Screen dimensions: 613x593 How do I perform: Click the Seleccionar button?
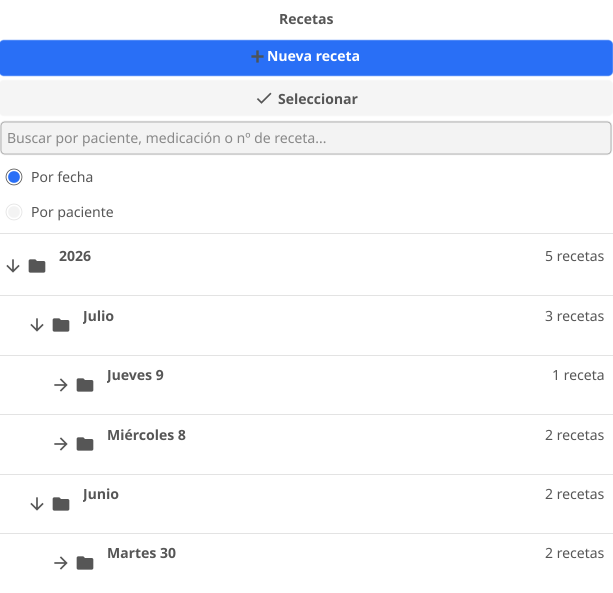point(306,99)
